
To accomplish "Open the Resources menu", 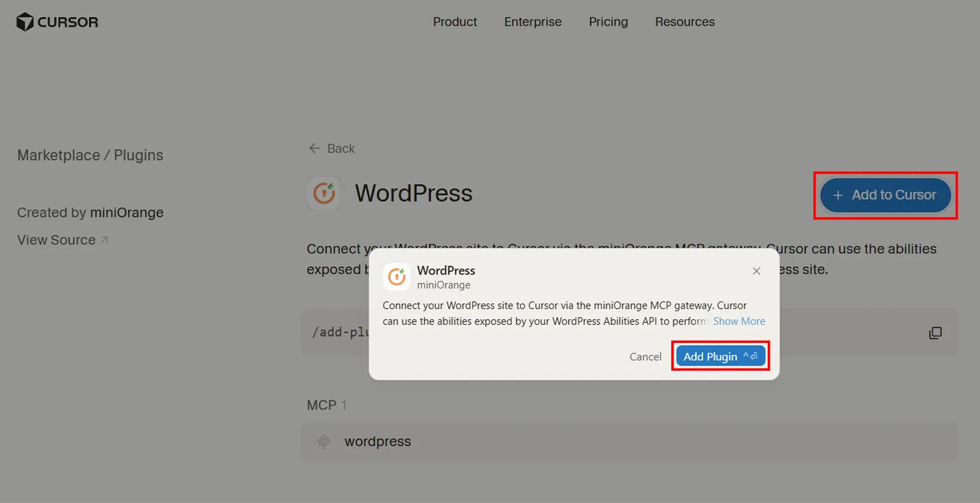I will (685, 22).
